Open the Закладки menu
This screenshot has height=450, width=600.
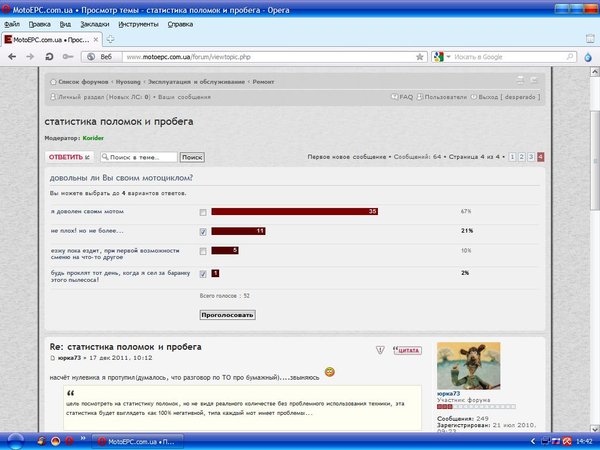pos(95,24)
